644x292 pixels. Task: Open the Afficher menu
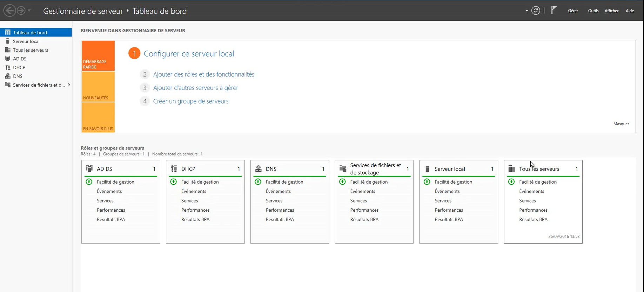[x=611, y=11]
